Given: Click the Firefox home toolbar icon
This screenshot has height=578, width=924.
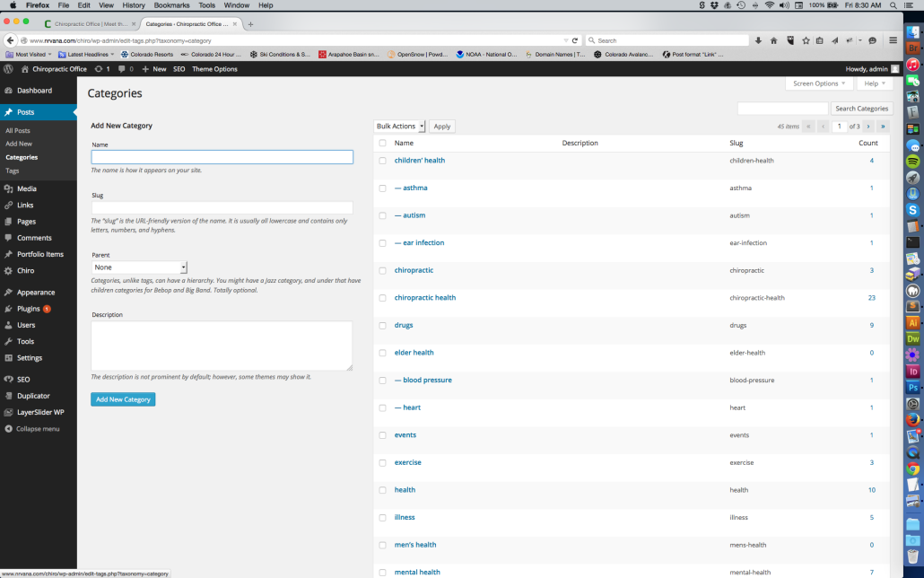Looking at the screenshot, I should [773, 40].
